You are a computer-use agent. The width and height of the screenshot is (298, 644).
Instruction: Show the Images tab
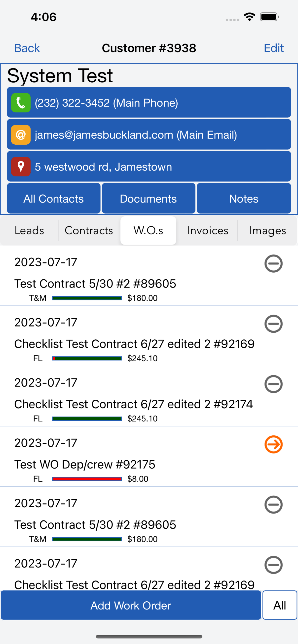coord(267,230)
